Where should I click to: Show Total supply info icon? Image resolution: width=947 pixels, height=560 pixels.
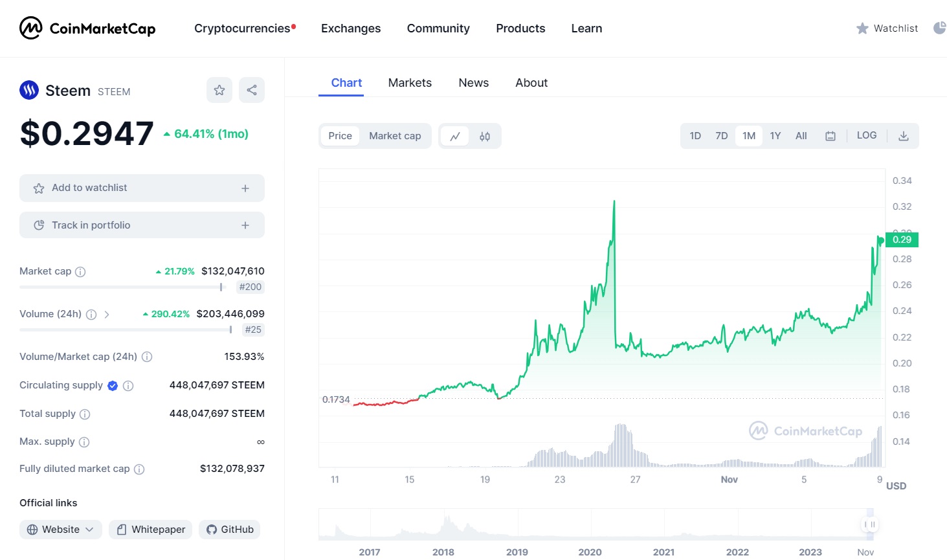(85, 414)
